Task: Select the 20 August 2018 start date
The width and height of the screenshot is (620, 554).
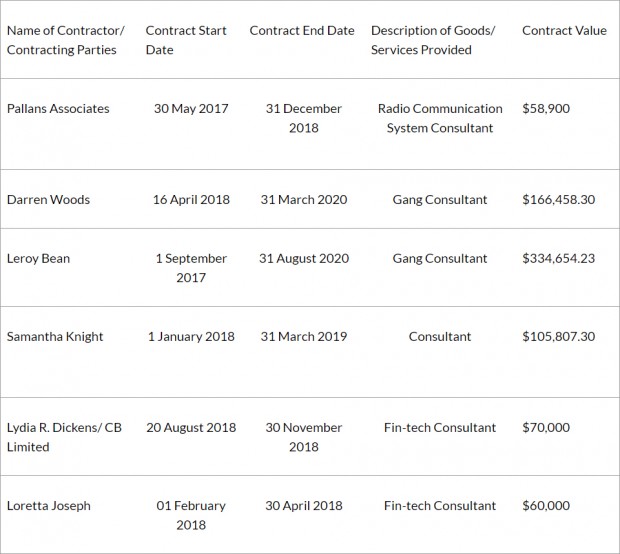Action: tap(191, 427)
